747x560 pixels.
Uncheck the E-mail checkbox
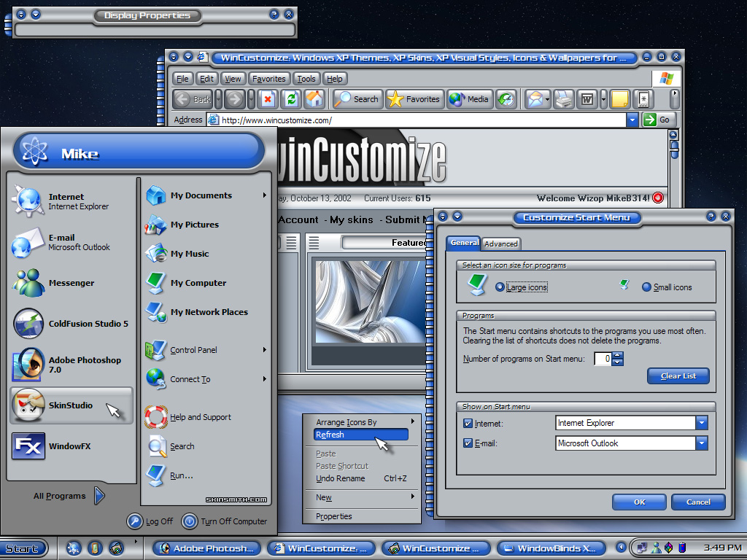tap(468, 443)
